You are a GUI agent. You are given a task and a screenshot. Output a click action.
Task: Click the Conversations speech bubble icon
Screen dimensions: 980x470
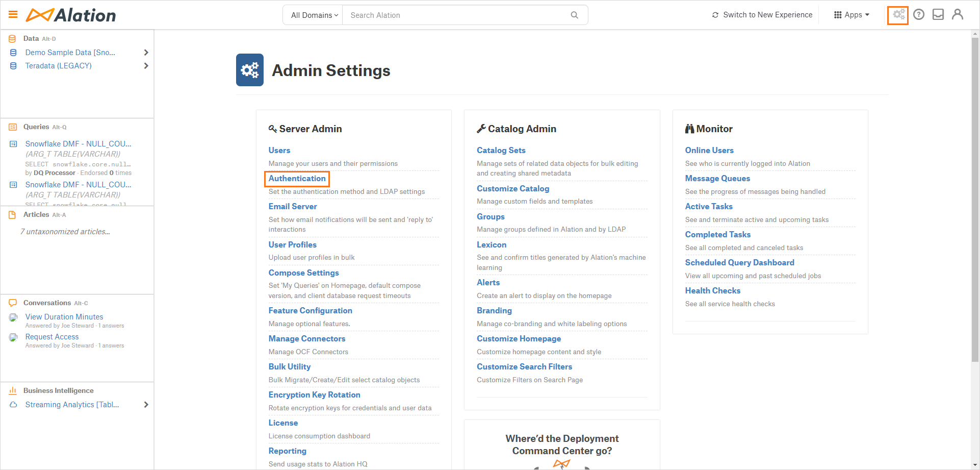pos(13,303)
